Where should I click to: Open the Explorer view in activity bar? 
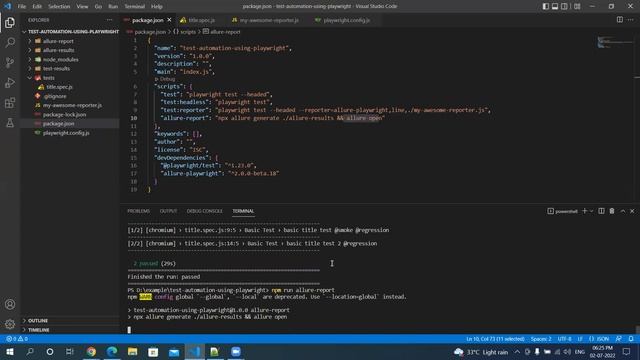[10, 23]
